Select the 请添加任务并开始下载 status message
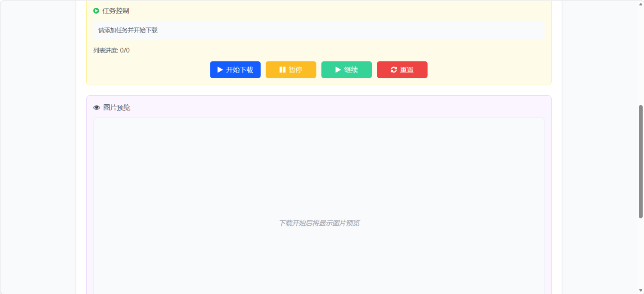The height and width of the screenshot is (294, 644). coord(319,30)
